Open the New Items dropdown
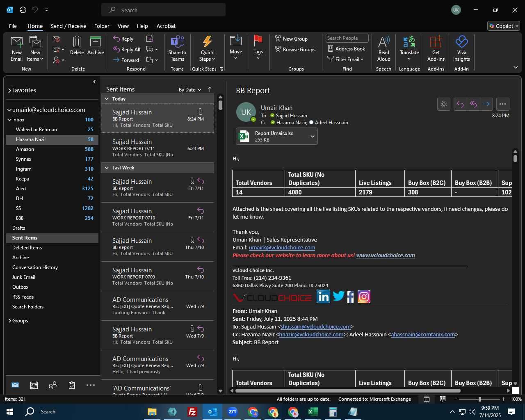Image resolution: width=525 pixels, height=420 pixels. coord(35,49)
